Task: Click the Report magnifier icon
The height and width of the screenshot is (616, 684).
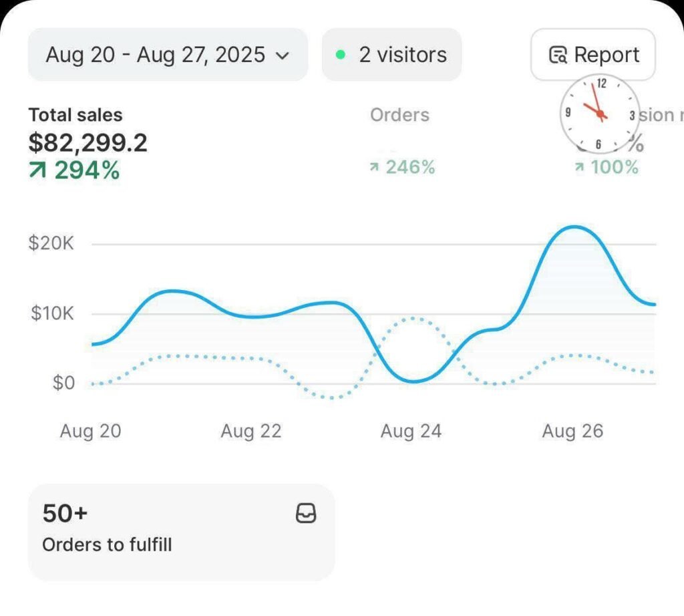Action: 558,55
